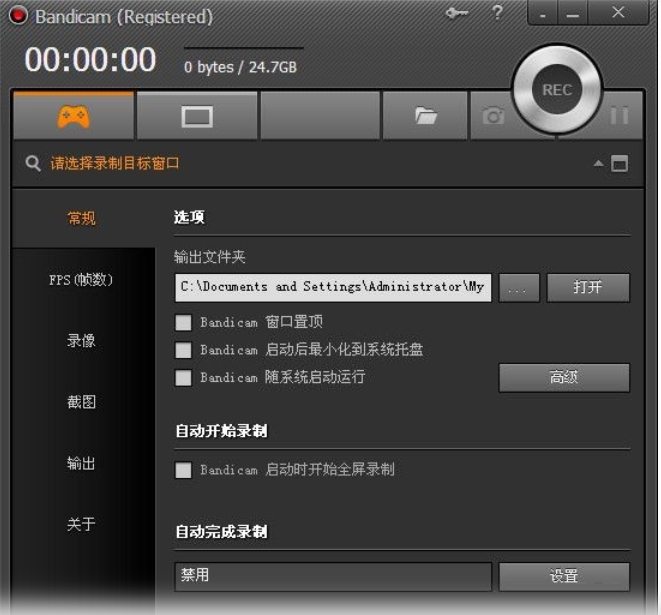Open 高级 advanced options button
Image resolution: width=661 pixels, height=615 pixels.
564,378
